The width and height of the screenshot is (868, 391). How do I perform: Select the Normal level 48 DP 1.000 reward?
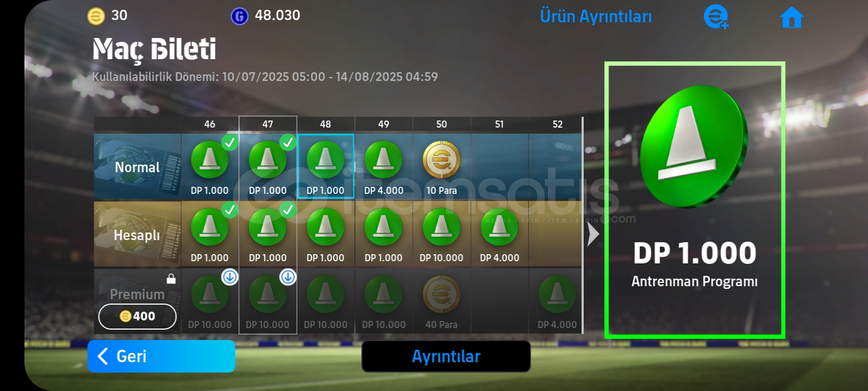pyautogui.click(x=325, y=166)
